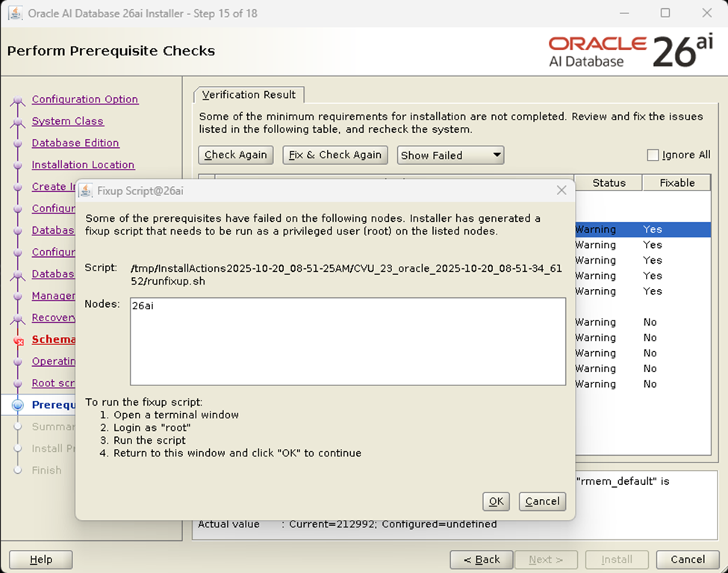Viewport: 728px width, 573px height.
Task: Select the Verification Result tab
Action: (249, 95)
